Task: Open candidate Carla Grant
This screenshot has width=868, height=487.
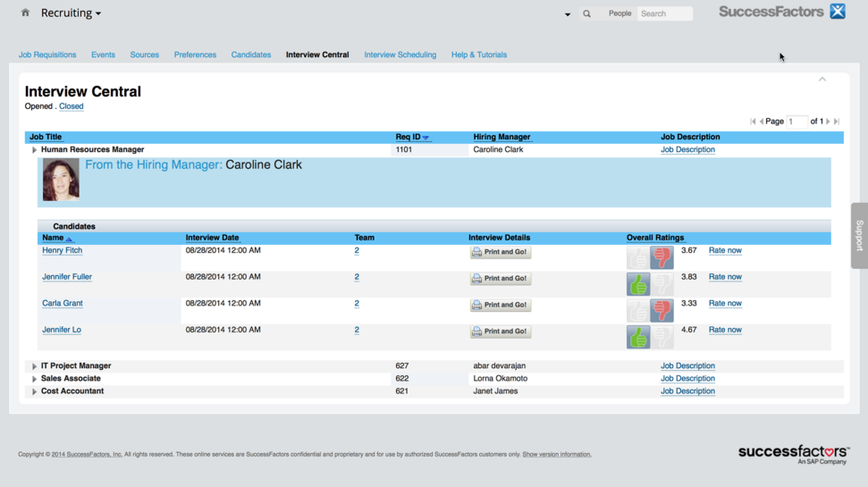Action: (x=63, y=303)
